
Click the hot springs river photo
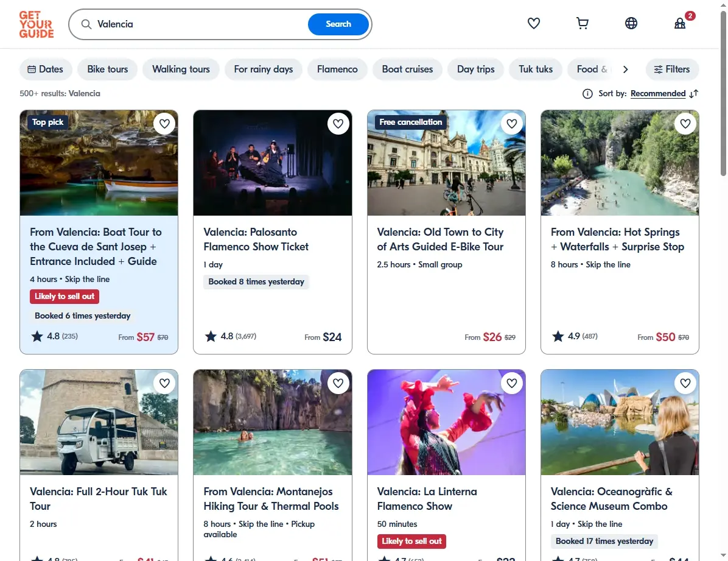point(620,163)
